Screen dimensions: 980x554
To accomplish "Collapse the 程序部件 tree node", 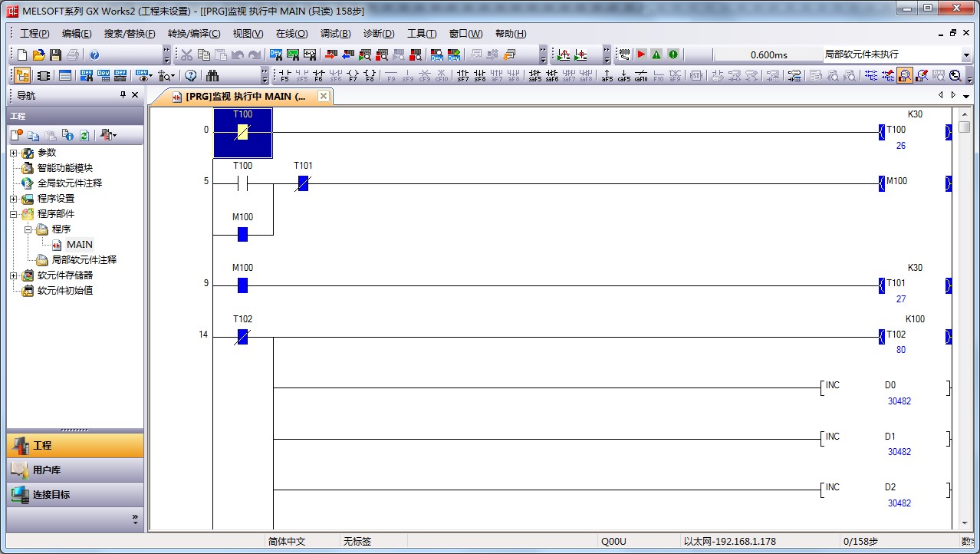I will (14, 214).
